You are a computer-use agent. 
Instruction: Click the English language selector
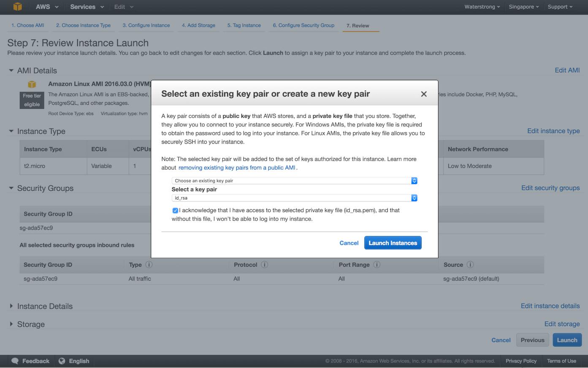(74, 361)
